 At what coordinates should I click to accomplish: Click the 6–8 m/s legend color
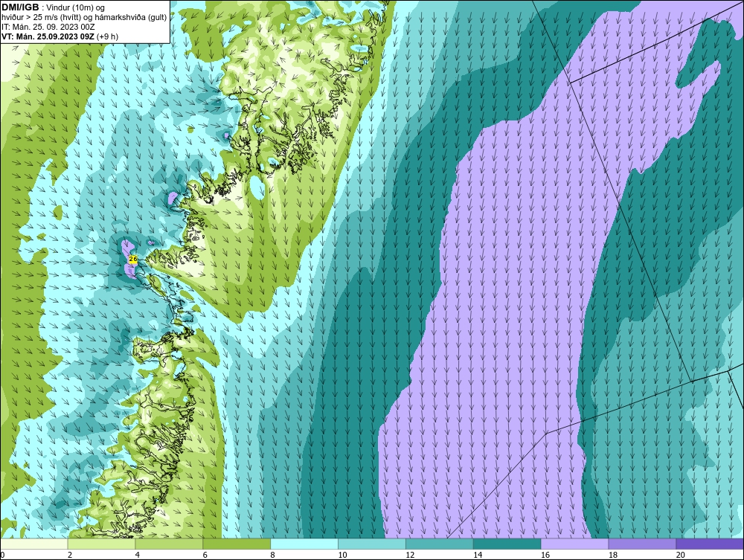click(x=237, y=544)
